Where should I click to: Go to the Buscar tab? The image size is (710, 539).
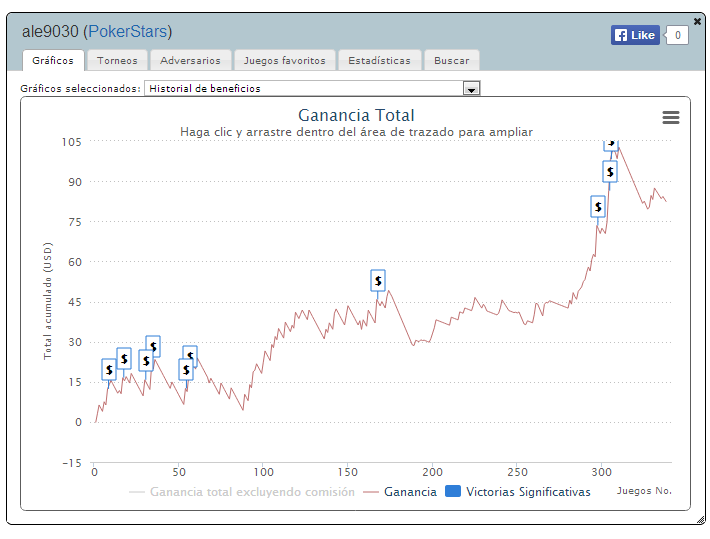(451, 60)
